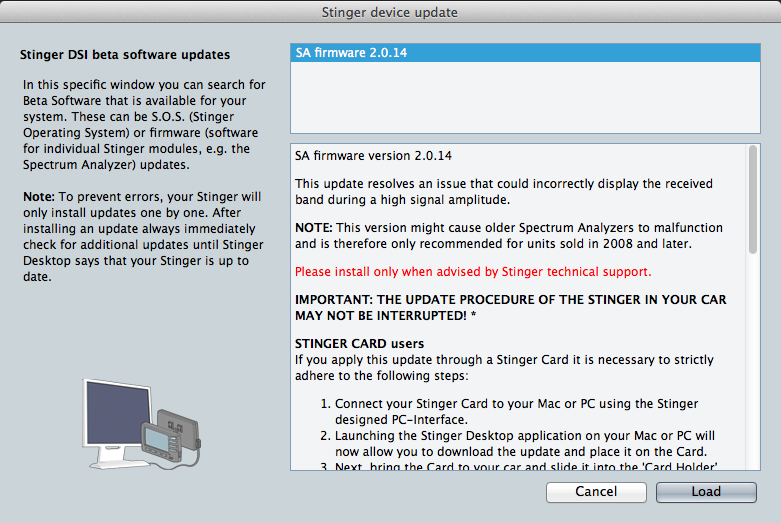
Task: Select SA firmware 2.0.14 list entry
Action: [x=525, y=53]
